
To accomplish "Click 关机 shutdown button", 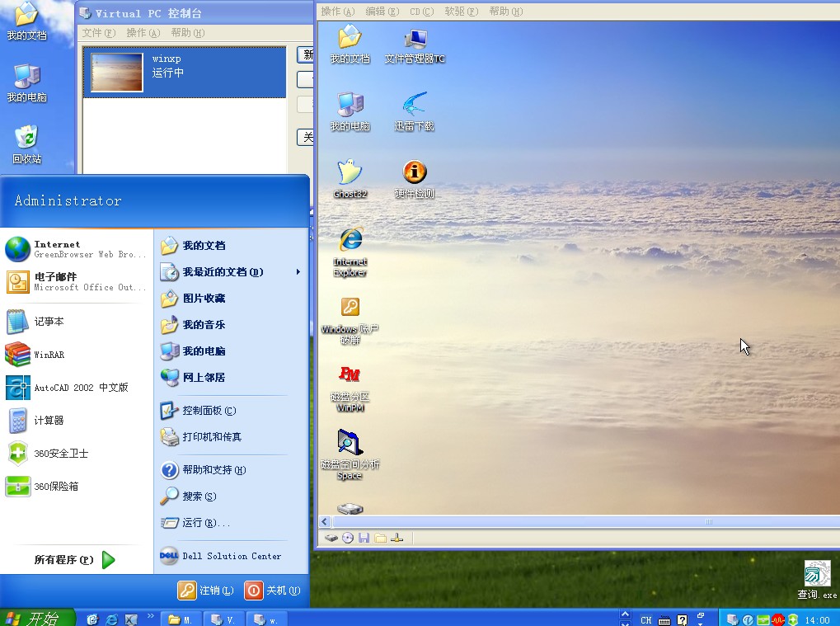I will click(273, 591).
